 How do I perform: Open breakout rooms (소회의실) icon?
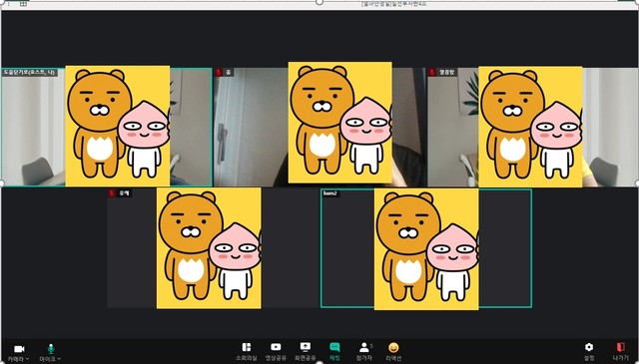247,347
